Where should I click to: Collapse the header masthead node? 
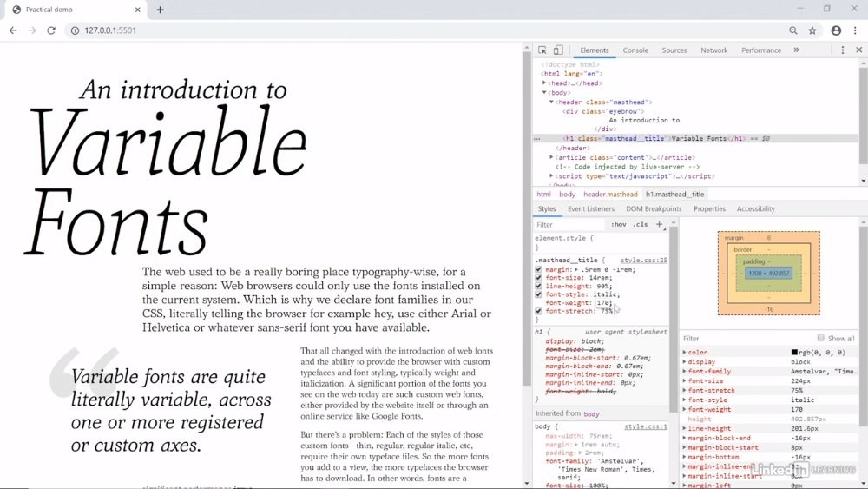(551, 102)
